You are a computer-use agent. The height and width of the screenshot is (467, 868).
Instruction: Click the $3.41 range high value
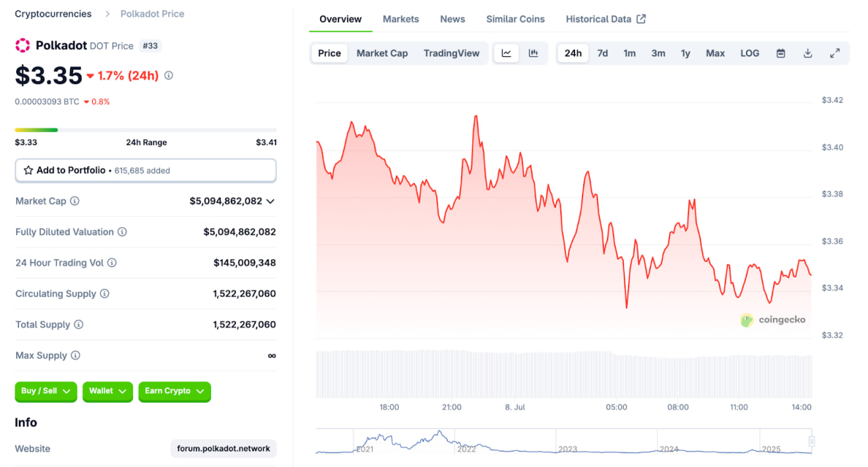coord(267,142)
